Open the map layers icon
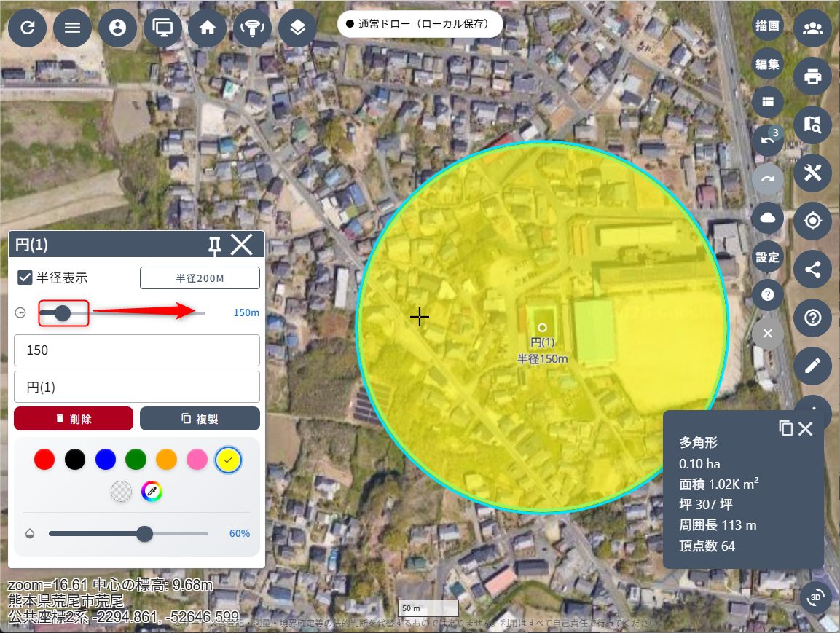The image size is (840, 633). coord(297,28)
